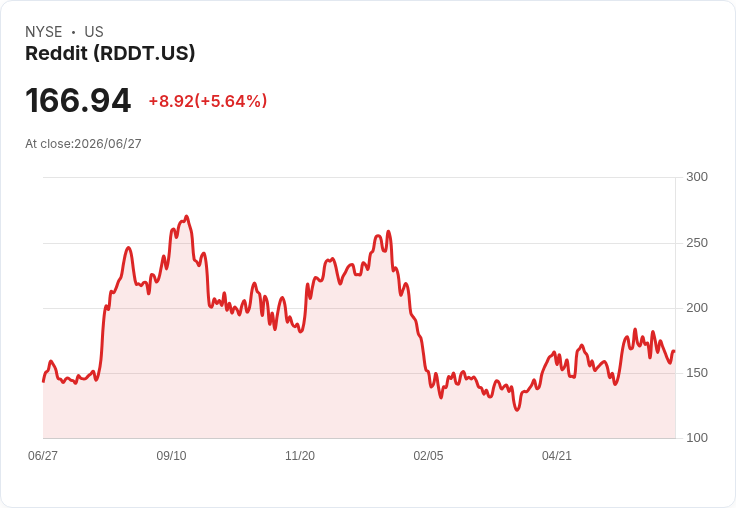
Task: Click the 02/05 x-axis date label
Action: point(428,455)
